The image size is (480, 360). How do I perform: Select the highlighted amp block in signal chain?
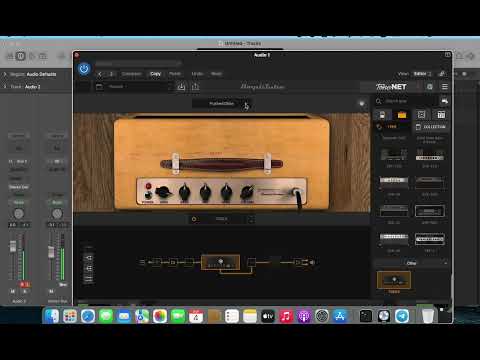(220, 262)
